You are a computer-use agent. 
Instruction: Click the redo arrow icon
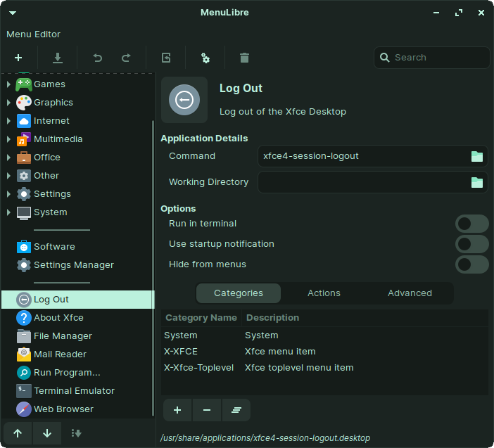coord(126,58)
